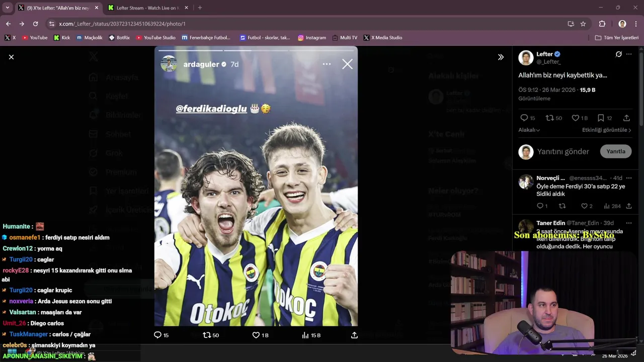Close the Lefter Stream tab
This screenshot has width=644, height=362.
[186, 8]
